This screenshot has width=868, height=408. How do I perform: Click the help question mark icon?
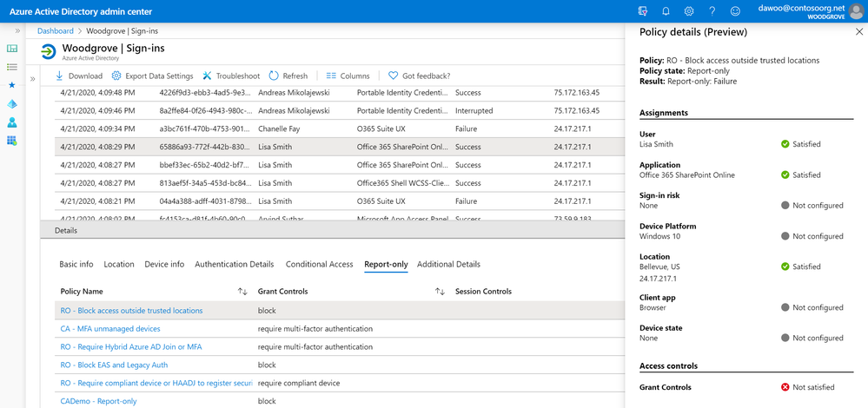click(x=712, y=11)
